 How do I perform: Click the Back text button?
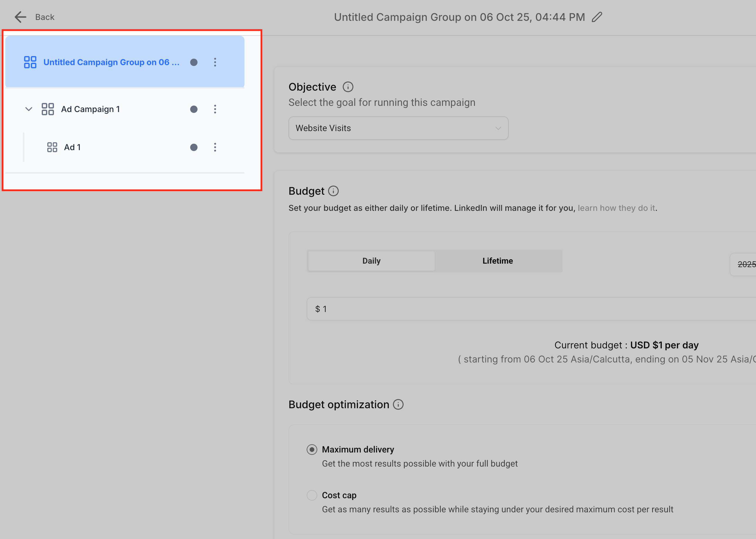[45, 17]
